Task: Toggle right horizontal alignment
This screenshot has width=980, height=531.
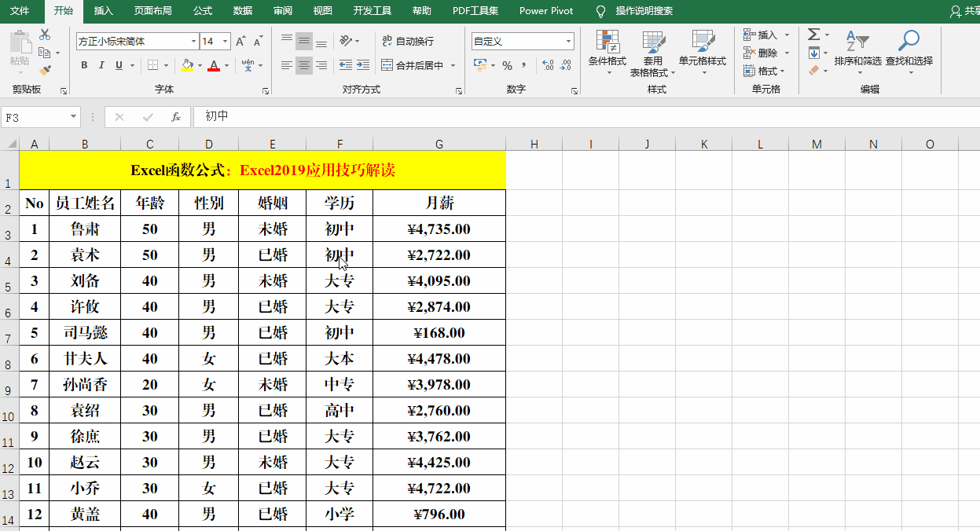Action: 321,65
